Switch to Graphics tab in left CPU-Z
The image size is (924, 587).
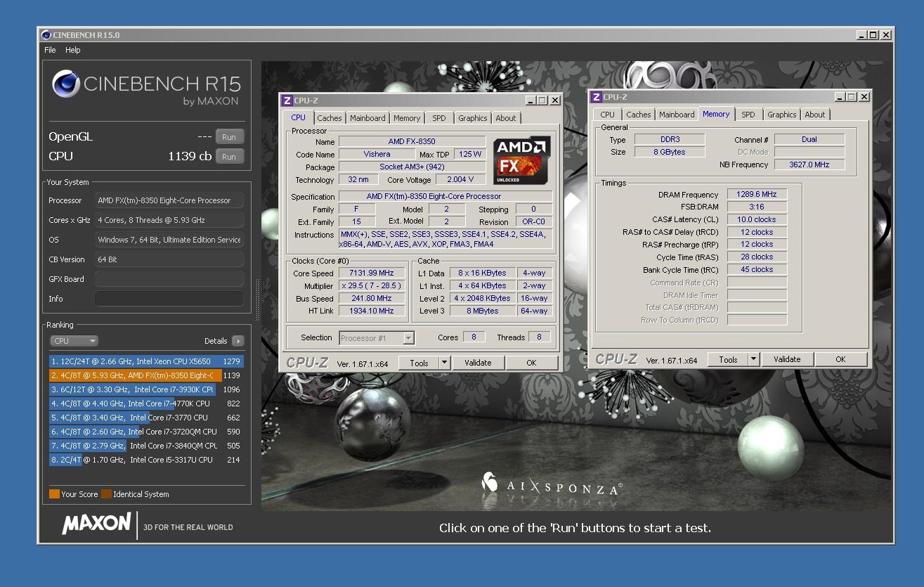473,118
